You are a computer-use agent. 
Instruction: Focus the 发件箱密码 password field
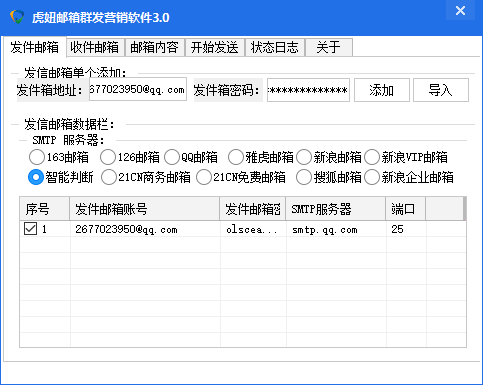tap(308, 90)
